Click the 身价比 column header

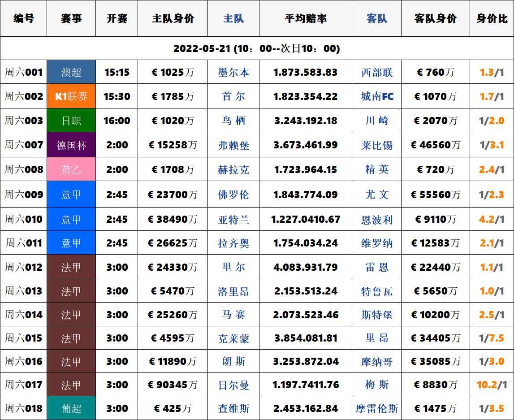coord(492,19)
